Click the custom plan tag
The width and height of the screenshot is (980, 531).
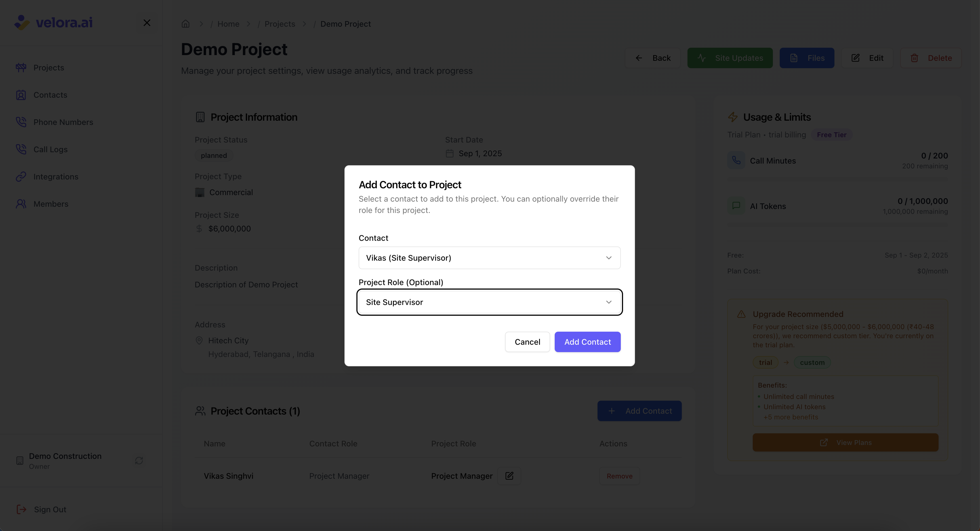click(812, 362)
